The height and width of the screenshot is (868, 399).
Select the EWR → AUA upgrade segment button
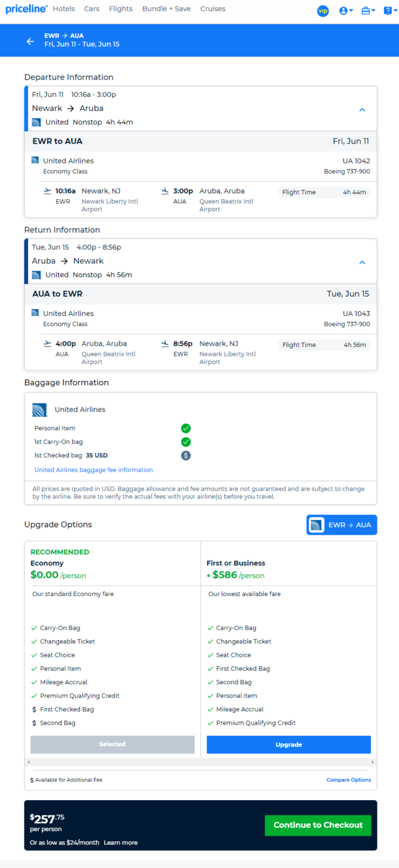tap(342, 525)
